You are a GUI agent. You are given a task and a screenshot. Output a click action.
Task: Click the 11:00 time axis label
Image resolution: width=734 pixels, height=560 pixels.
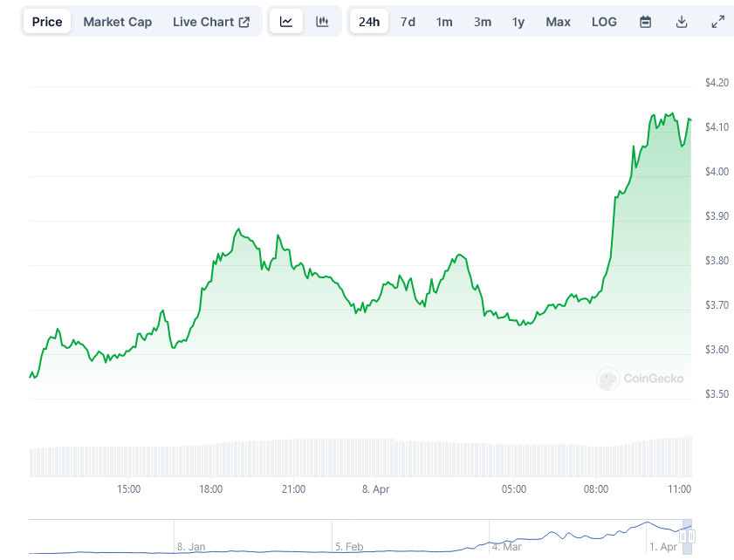679,489
